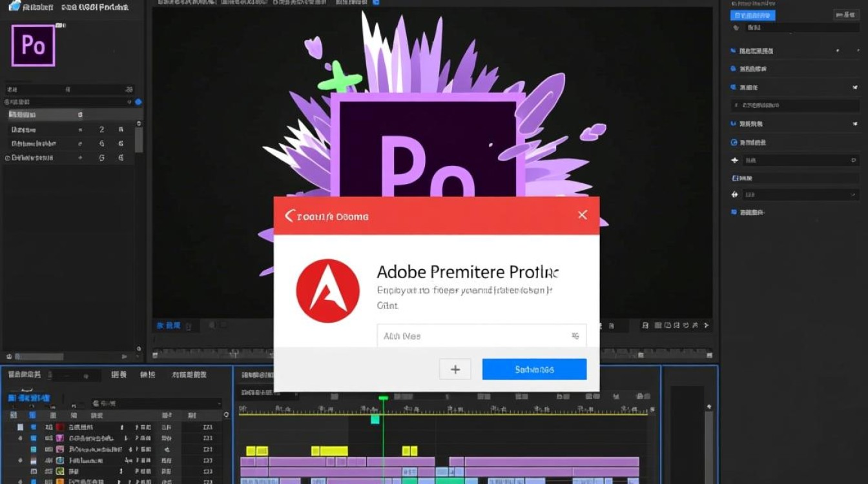This screenshot has width=868, height=484.
Task: Click the blue folder icon at top-left
Action: [14, 6]
